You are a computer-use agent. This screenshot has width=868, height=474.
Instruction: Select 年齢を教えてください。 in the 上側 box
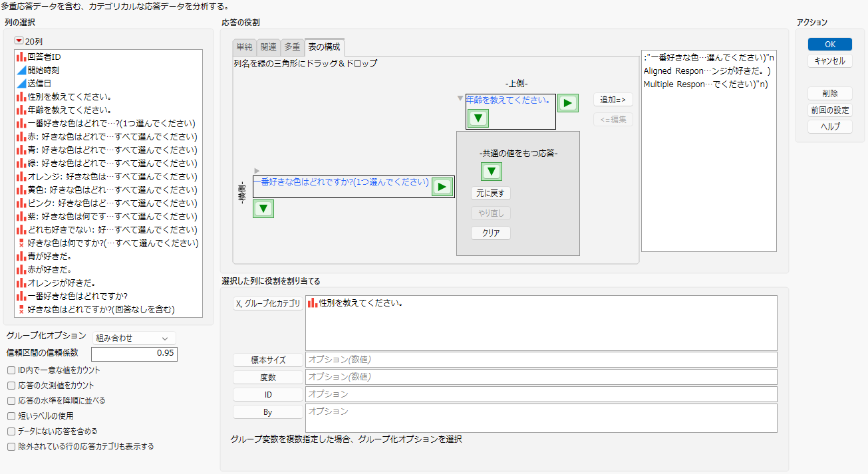pos(509,100)
